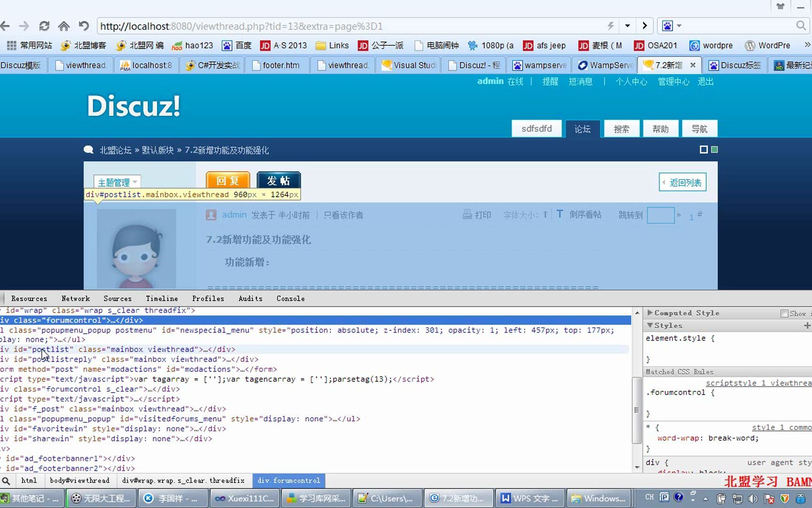Click the lightning speed mode icon in address bar
812x508 pixels.
(610, 26)
